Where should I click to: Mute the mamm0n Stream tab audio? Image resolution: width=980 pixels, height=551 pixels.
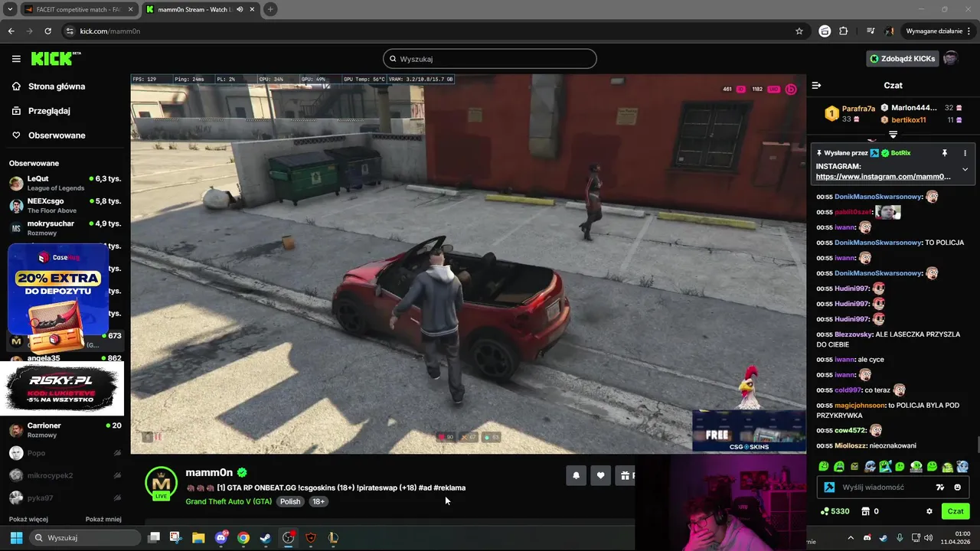pyautogui.click(x=240, y=9)
